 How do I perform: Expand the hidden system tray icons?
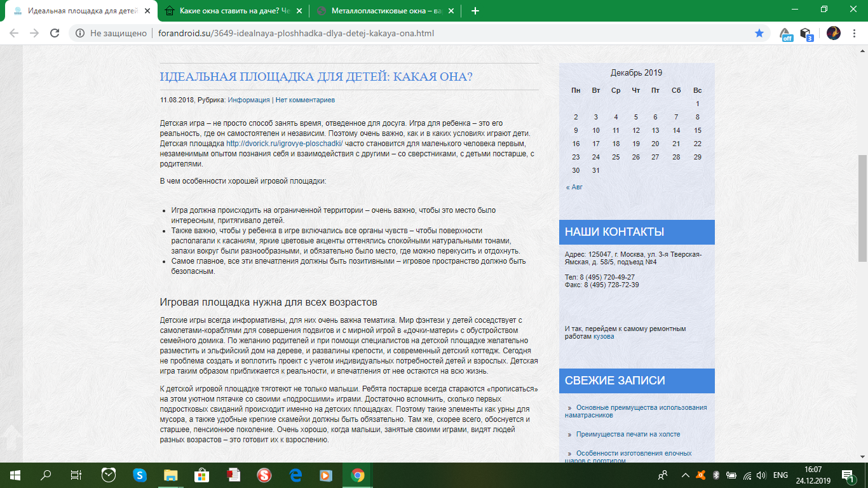pos(685,475)
